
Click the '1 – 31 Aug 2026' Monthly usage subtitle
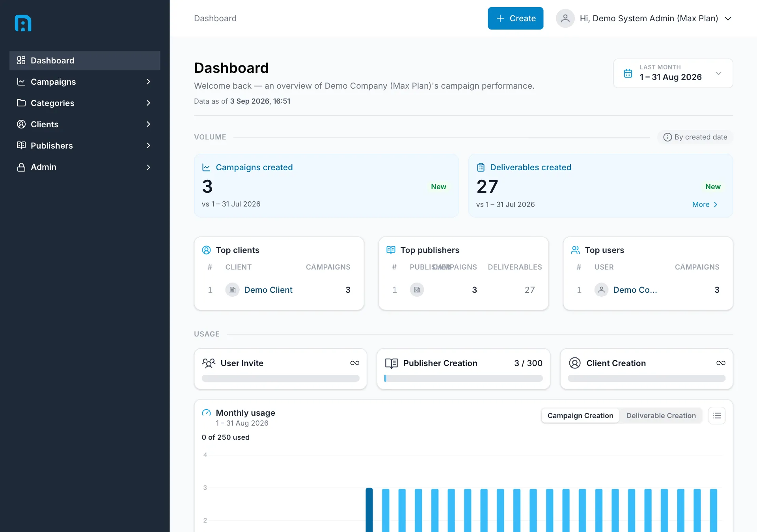click(x=242, y=423)
